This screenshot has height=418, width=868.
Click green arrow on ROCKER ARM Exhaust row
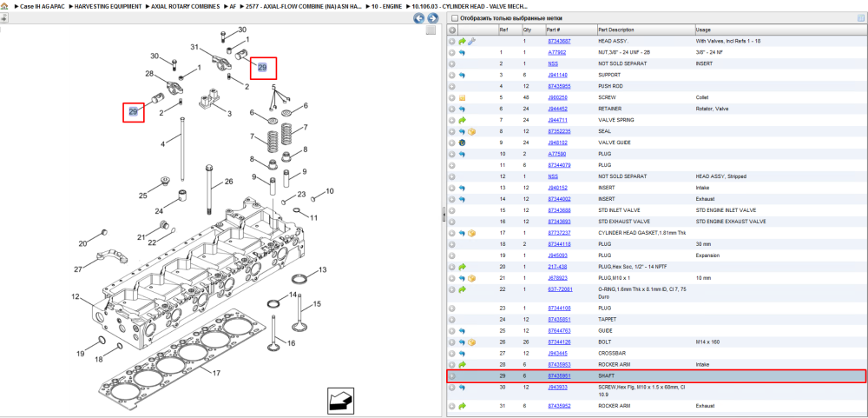point(462,406)
